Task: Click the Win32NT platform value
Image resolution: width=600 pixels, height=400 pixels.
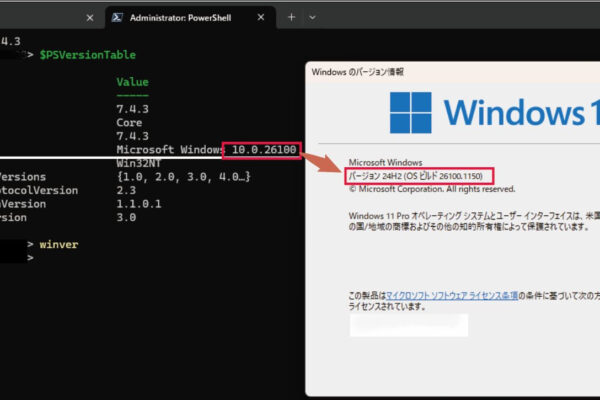Action: (139, 163)
